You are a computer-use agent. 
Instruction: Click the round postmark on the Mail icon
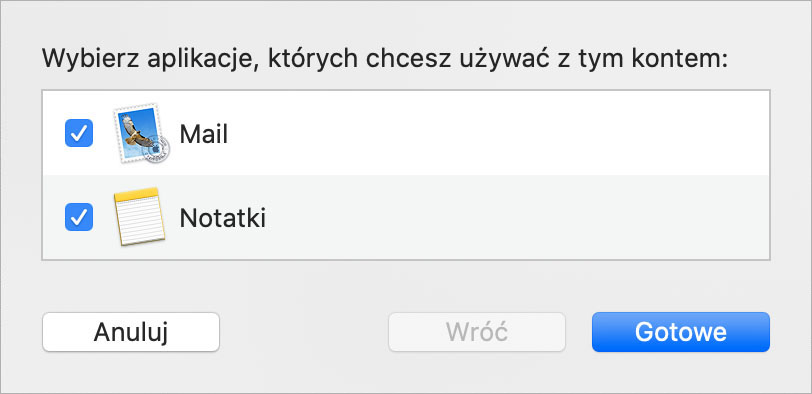[156, 150]
